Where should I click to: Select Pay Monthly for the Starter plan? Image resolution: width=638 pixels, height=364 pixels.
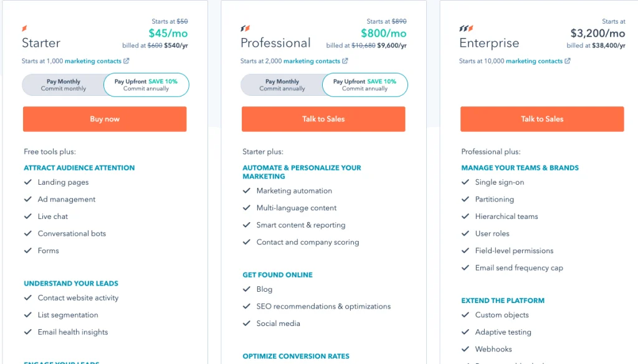pos(64,85)
